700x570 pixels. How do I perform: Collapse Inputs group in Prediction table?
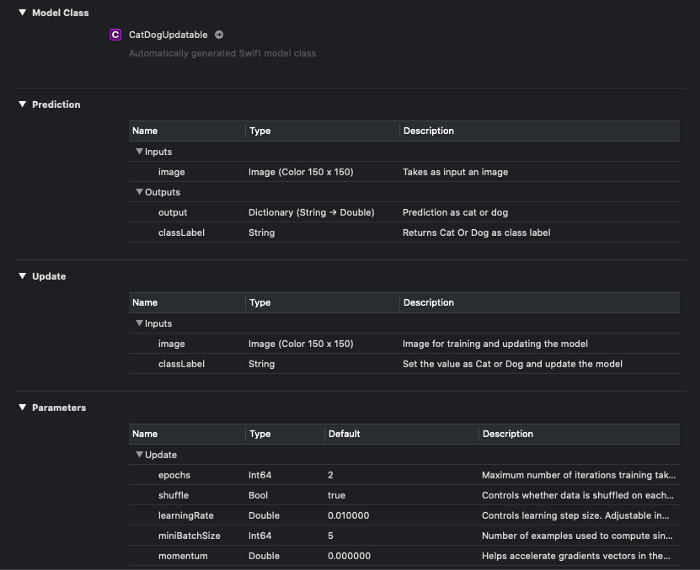point(139,152)
